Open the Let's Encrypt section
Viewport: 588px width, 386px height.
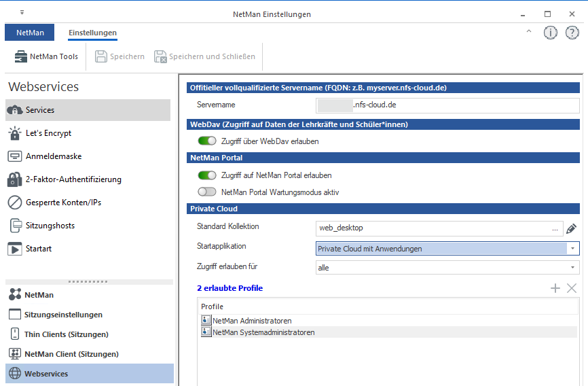click(x=48, y=133)
